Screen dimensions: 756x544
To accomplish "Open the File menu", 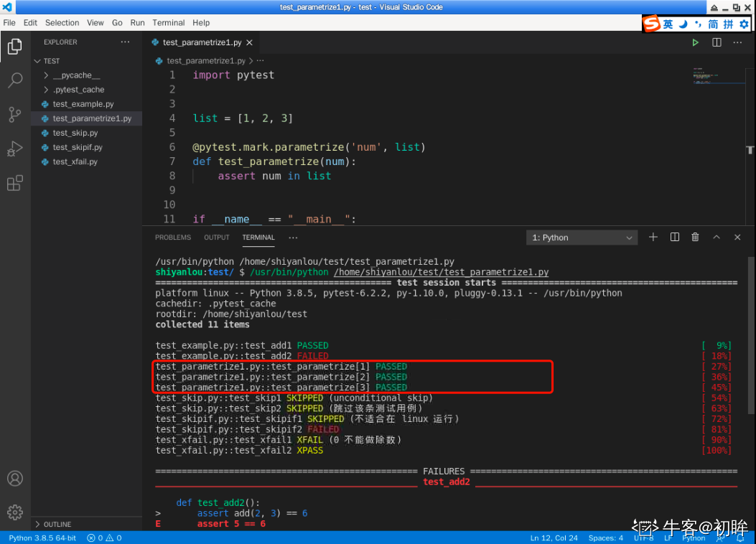I will (9, 23).
